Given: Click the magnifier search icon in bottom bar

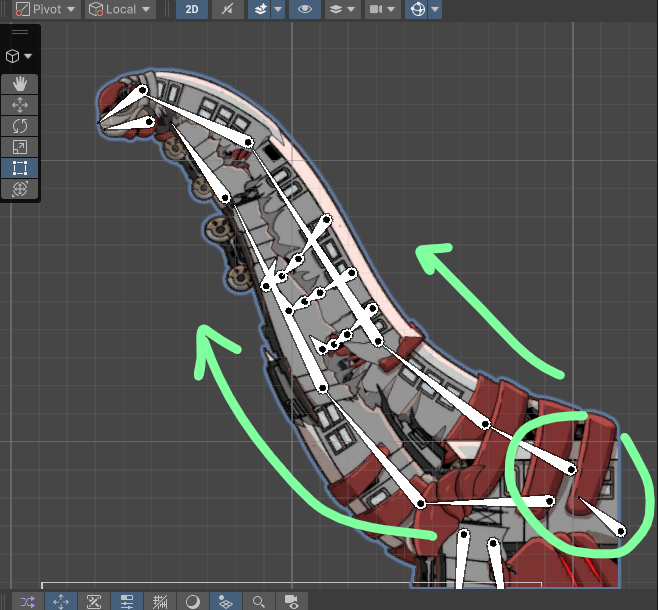Looking at the screenshot, I should [259, 602].
